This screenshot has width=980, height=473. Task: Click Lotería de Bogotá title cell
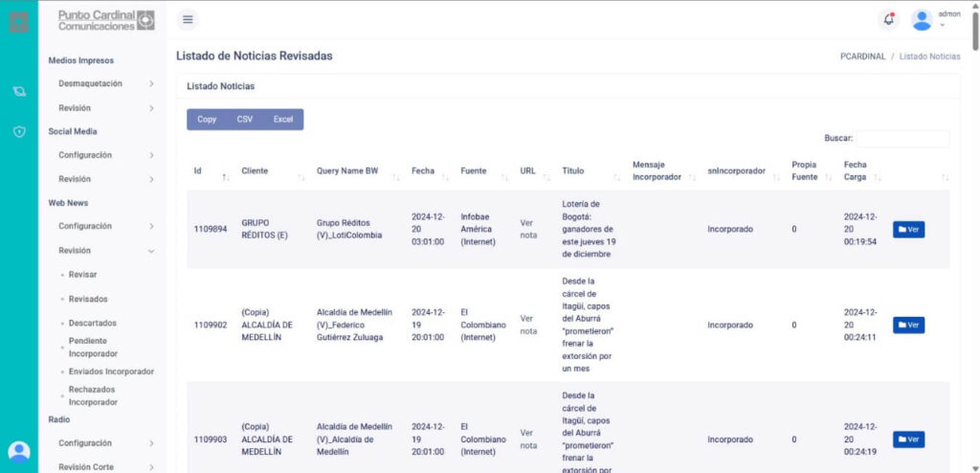pyautogui.click(x=588, y=229)
